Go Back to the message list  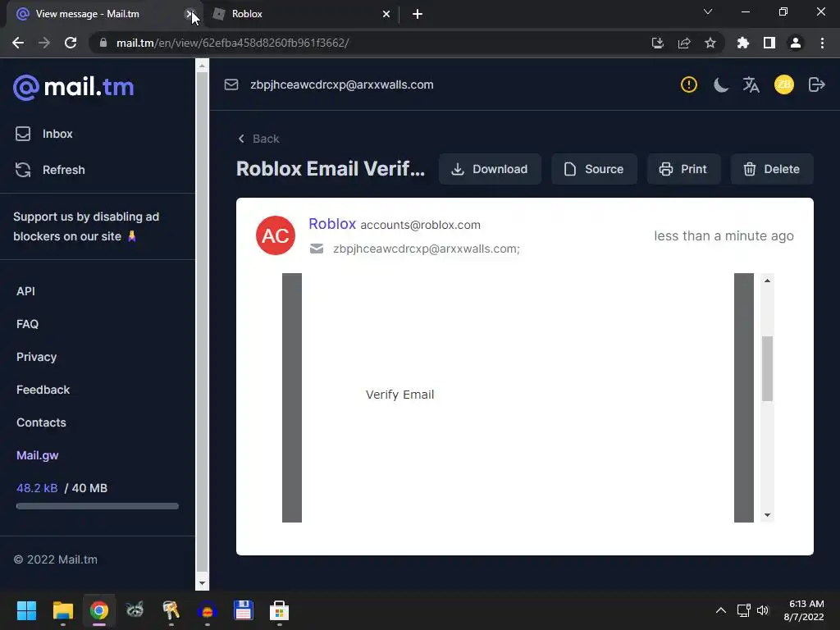[x=258, y=139]
